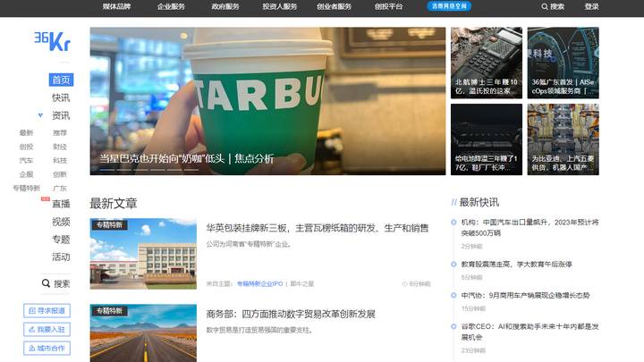Open article 商务部：四方面推动数字贸易 headline

coord(291,314)
